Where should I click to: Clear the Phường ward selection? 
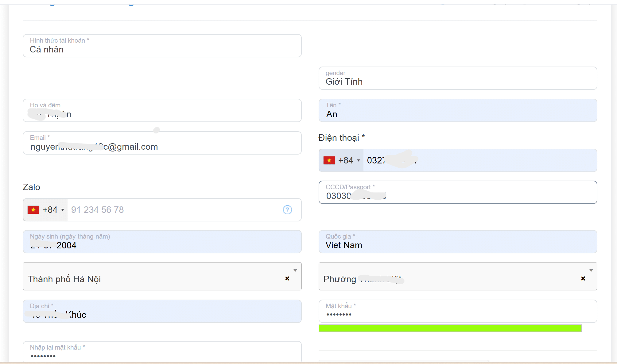[x=583, y=278]
